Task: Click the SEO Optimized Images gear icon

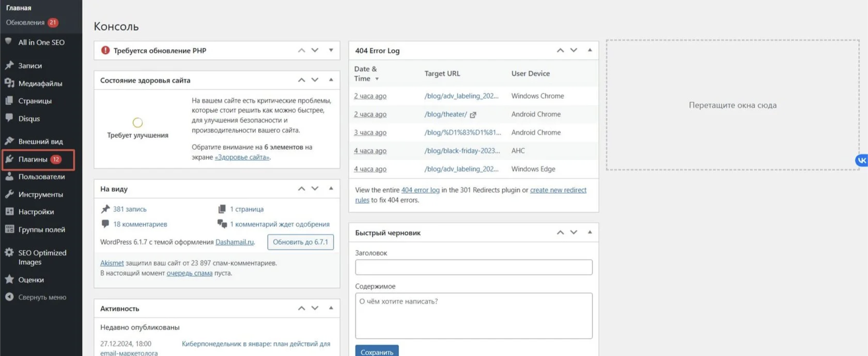Action: tap(10, 253)
